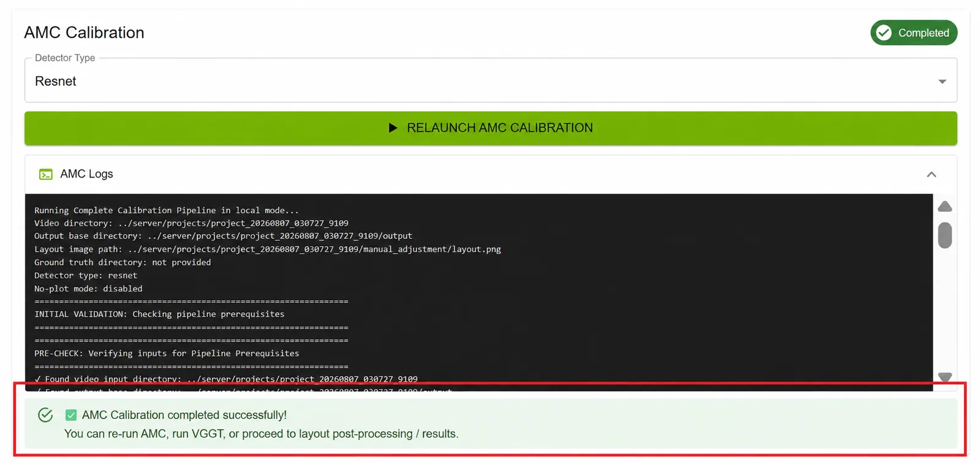Image resolution: width=980 pixels, height=463 pixels.
Task: Click the AMC Logs terminal icon
Action: 46,175
